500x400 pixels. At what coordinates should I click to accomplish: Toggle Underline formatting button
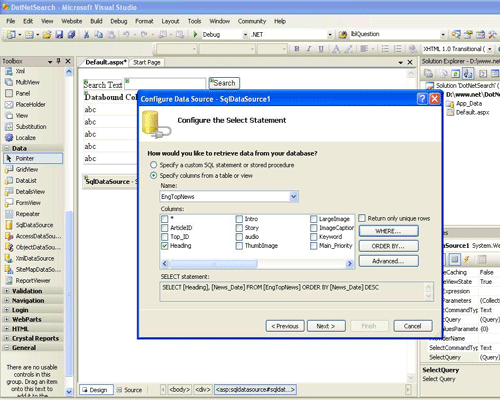(x=321, y=49)
